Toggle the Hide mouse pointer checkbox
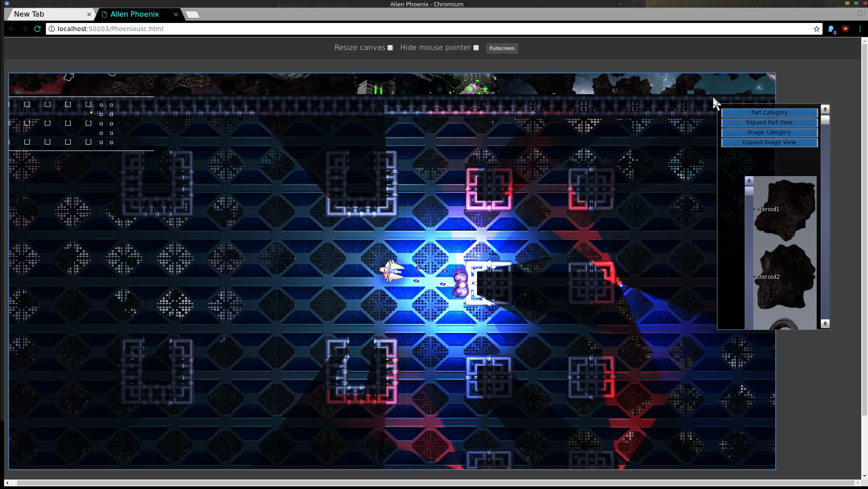Viewport: 868px width, 489px height. point(476,48)
